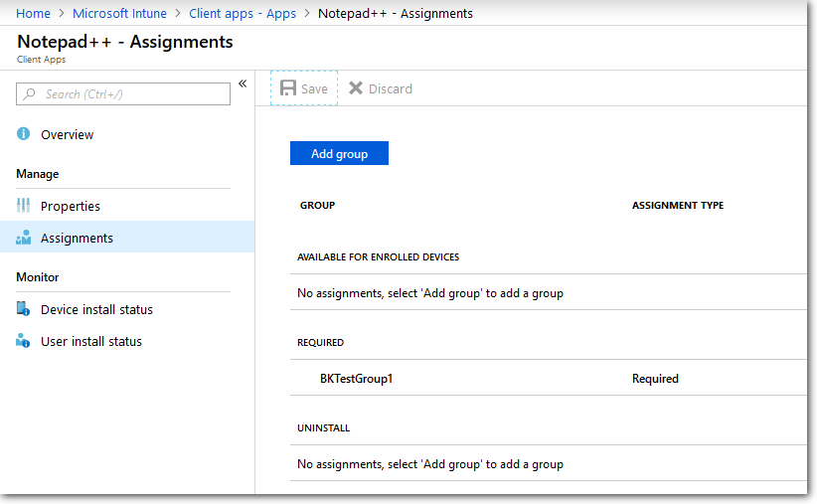The height and width of the screenshot is (504, 817).
Task: Click the ASSIGNMENT TYPE column header
Action: tap(677, 205)
